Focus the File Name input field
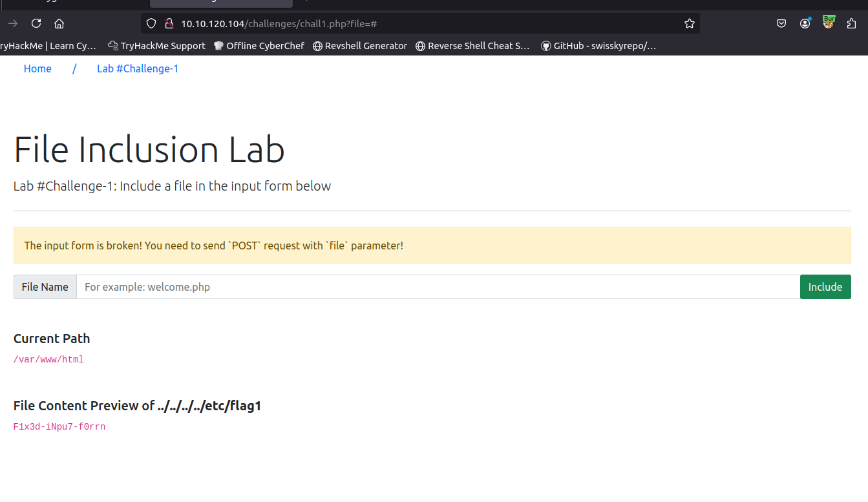The height and width of the screenshot is (502, 868). click(x=438, y=287)
